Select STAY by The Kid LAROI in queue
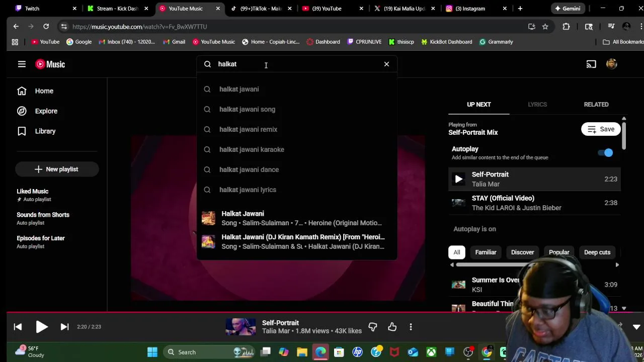Viewport: 644px width, 362px height. coord(534,203)
